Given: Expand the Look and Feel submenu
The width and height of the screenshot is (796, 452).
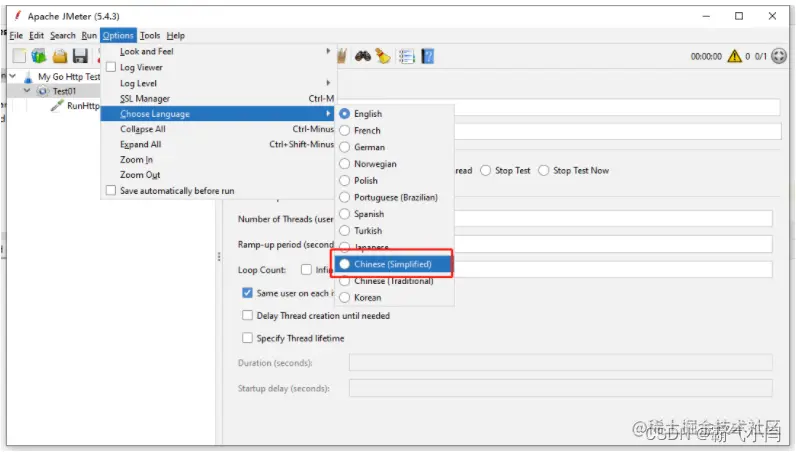Looking at the screenshot, I should coord(218,51).
